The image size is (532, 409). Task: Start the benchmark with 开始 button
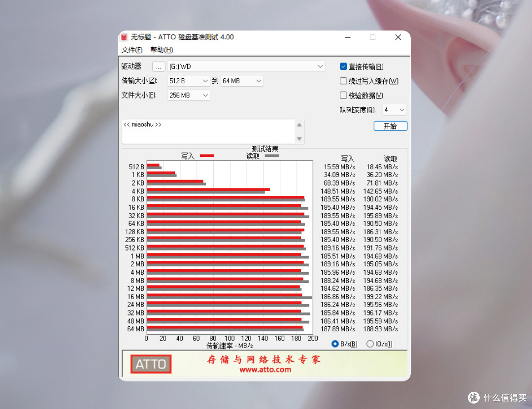click(390, 126)
